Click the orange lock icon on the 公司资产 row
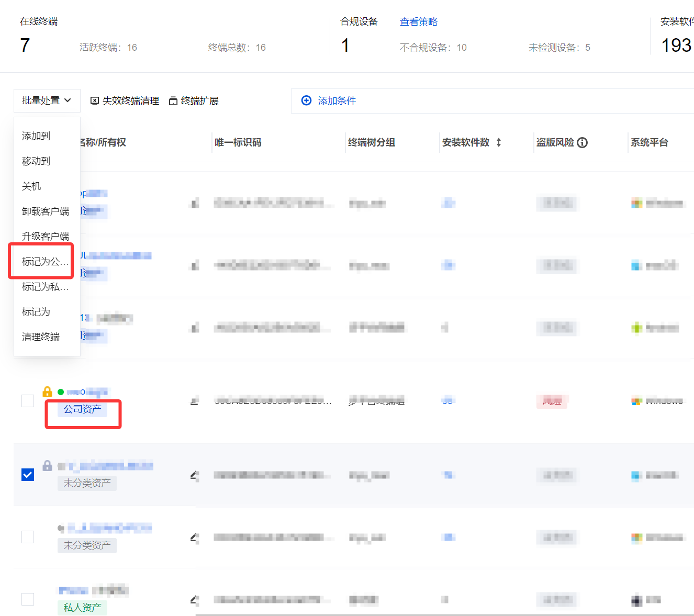Screen dimensions: 694x616 [47, 391]
